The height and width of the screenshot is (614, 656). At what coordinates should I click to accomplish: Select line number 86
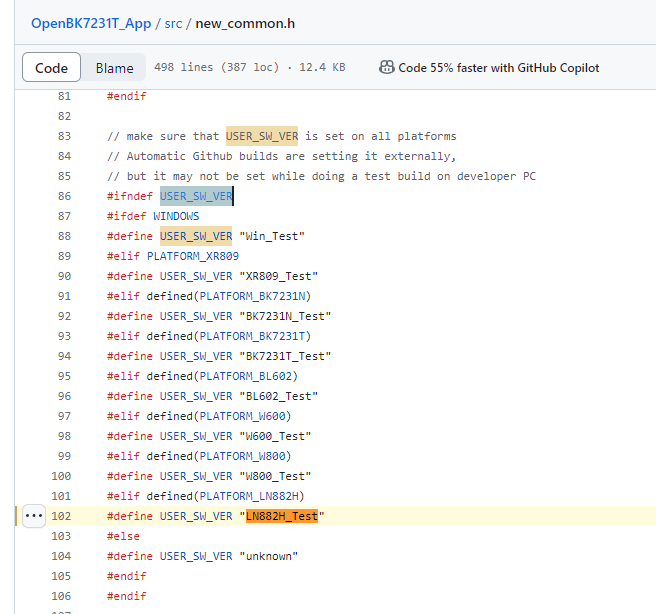pos(64,196)
